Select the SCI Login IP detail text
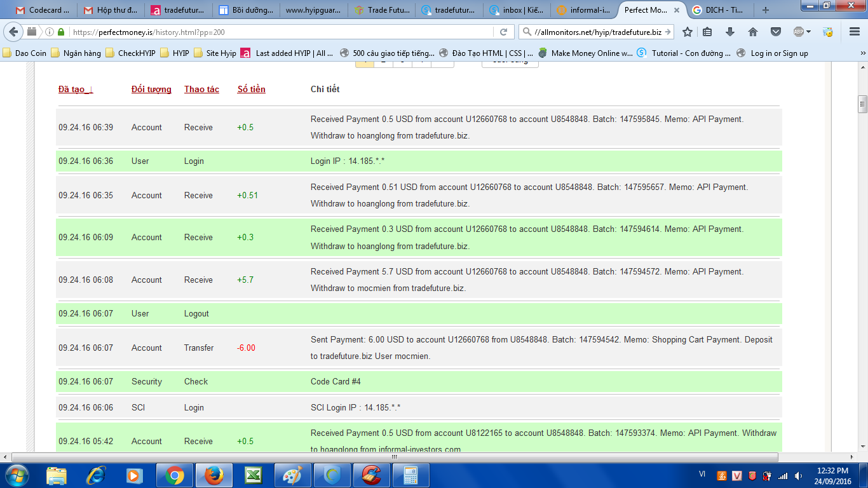Screen dimensions: 868x488 point(356,407)
